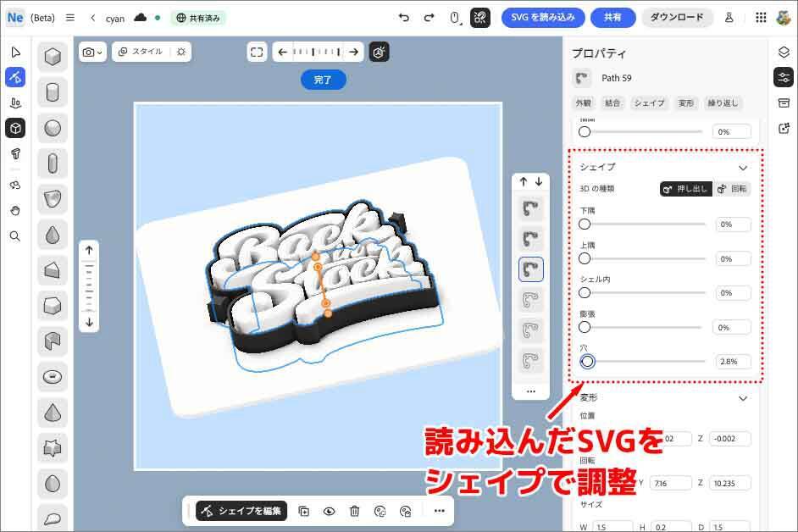Viewport: 798px width, 532px height.
Task: Activate the blue shape edit pen tool
Action: 15,77
